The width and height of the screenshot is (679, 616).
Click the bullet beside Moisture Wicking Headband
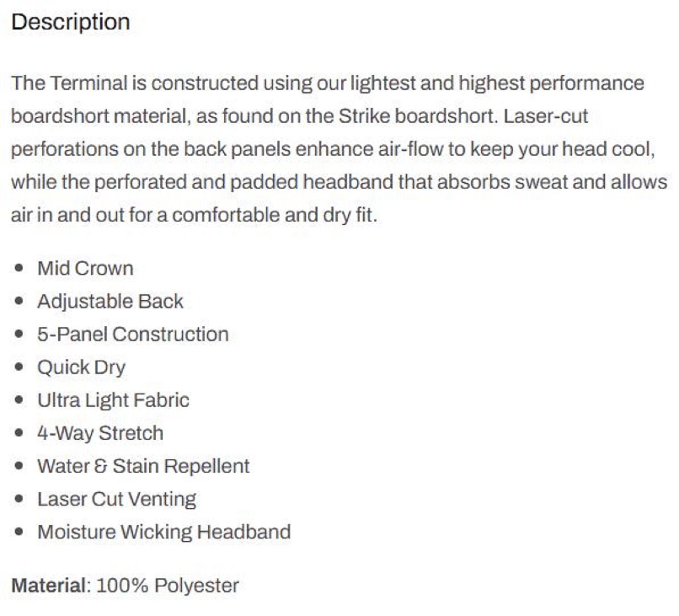19,532
